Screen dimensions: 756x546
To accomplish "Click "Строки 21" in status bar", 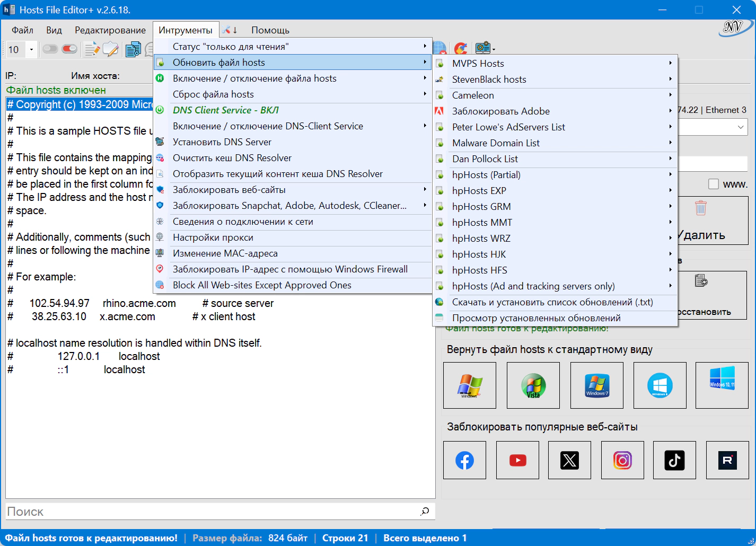I will (x=345, y=538).
